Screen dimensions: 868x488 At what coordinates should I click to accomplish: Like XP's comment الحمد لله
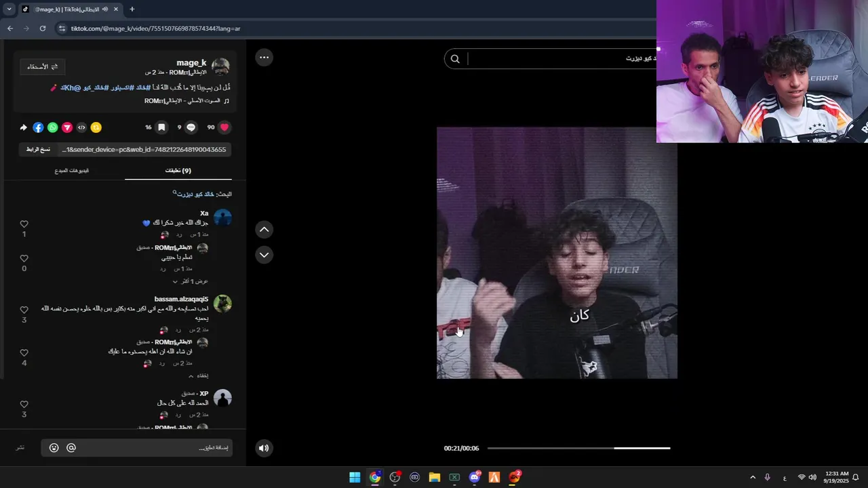[24, 404]
